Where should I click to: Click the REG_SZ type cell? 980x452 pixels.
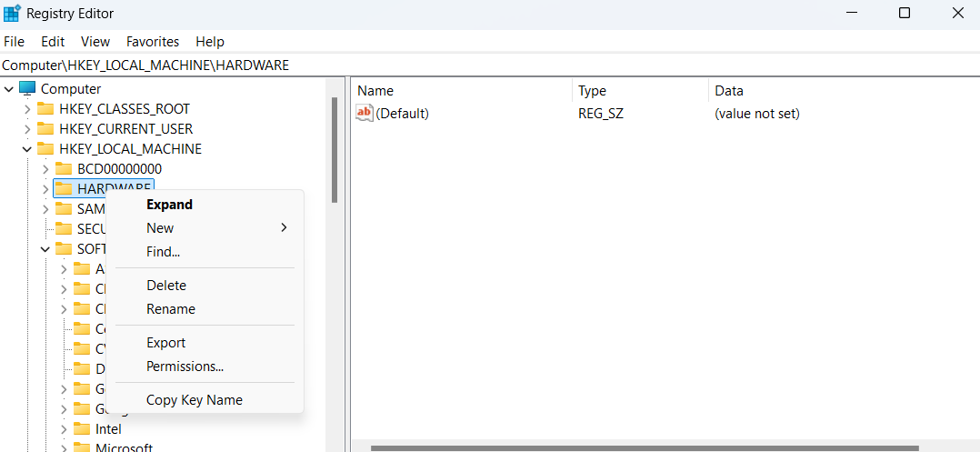tap(601, 113)
